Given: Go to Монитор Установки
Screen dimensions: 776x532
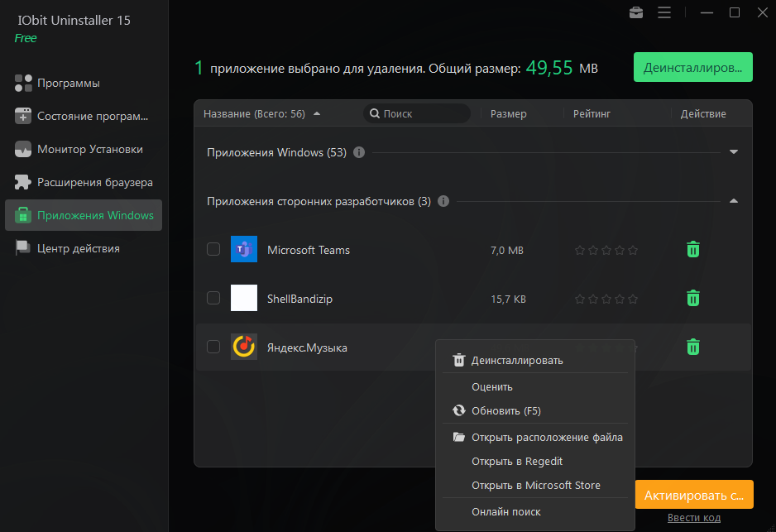Looking at the screenshot, I should 84,149.
